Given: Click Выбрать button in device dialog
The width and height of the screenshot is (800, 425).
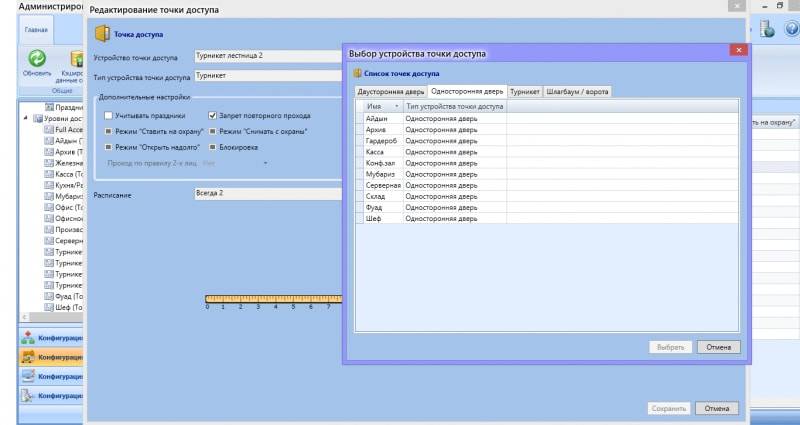Looking at the screenshot, I should [670, 347].
